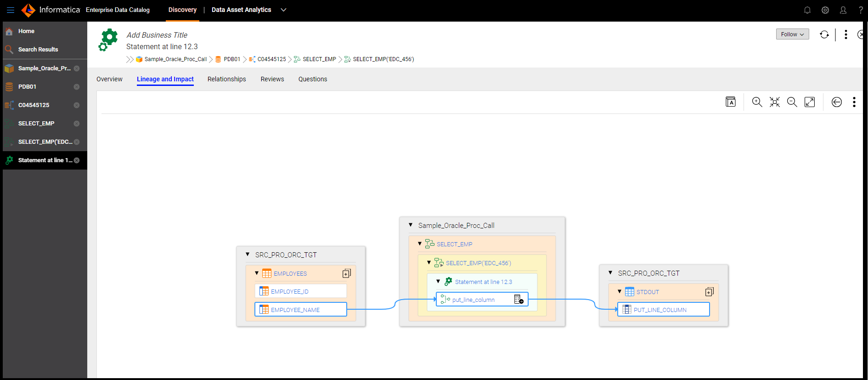The image size is (868, 380).
Task: Close the Statement at line sidebar entry
Action: pyautogui.click(x=77, y=160)
